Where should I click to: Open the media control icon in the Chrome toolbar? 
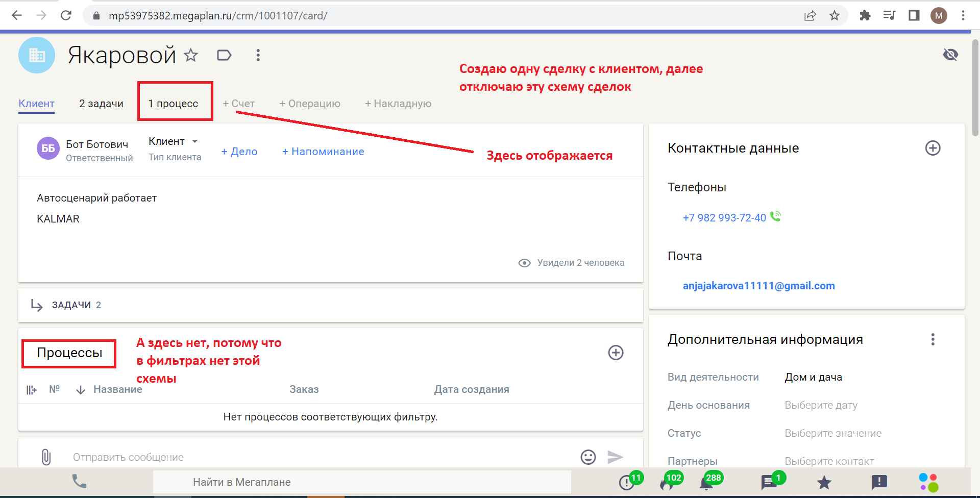coord(889,16)
